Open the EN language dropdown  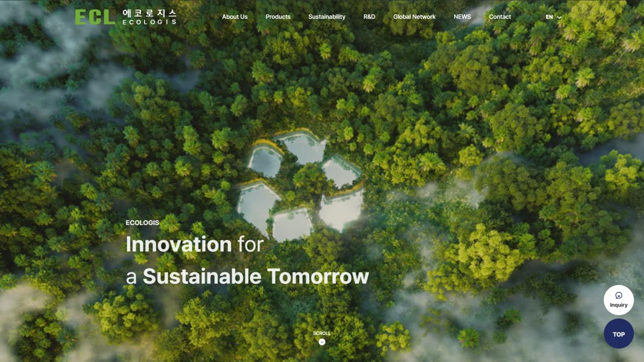click(x=553, y=17)
